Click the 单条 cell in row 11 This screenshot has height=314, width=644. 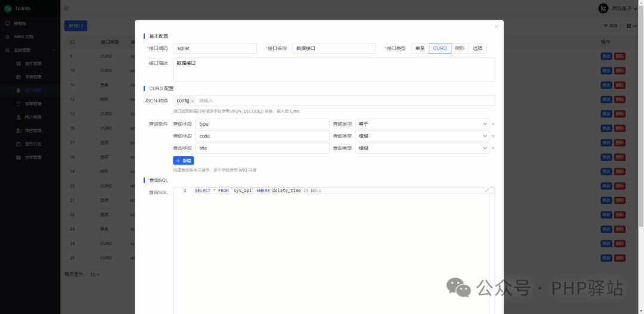tap(104, 85)
